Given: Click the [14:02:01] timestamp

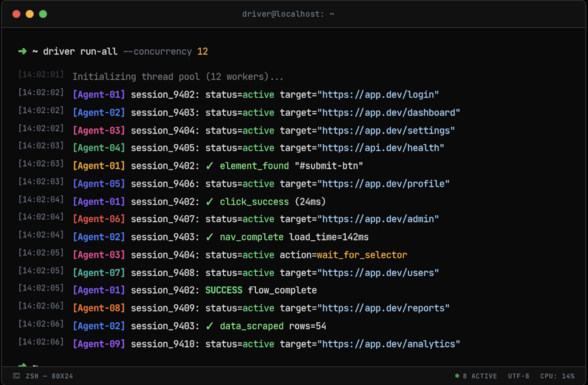Looking at the screenshot, I should click(41, 75).
